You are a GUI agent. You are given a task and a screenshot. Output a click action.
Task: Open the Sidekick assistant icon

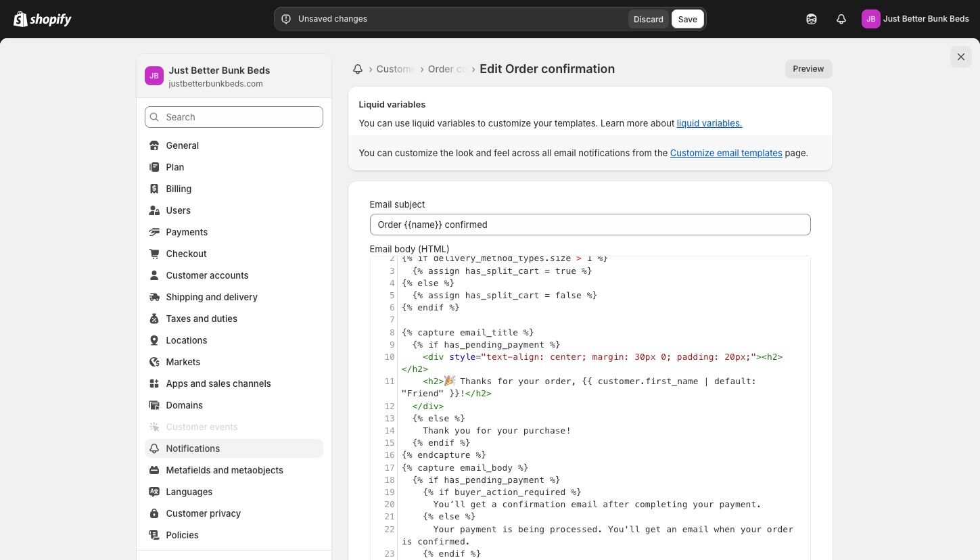pos(812,19)
